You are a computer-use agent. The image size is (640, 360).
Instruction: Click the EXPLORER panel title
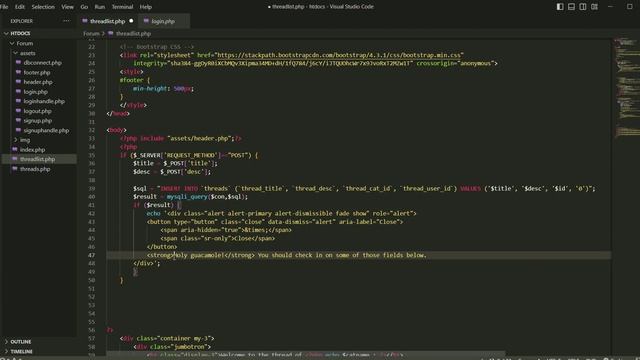(x=22, y=21)
